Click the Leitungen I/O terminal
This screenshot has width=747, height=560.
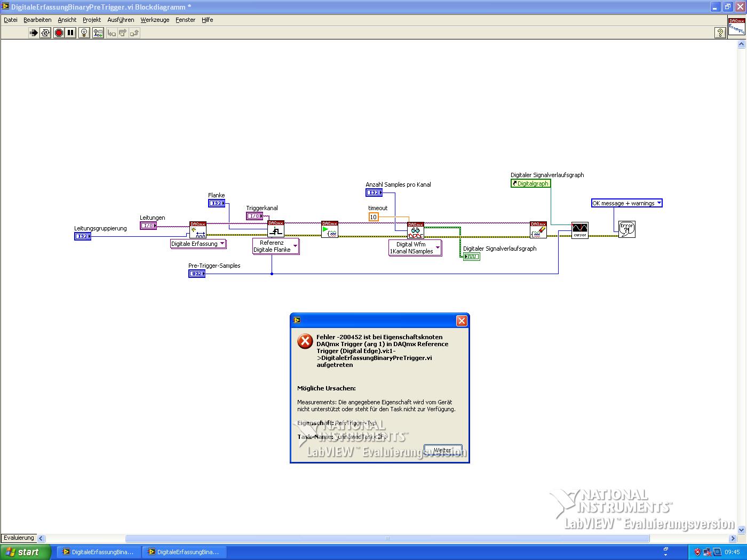point(148,226)
